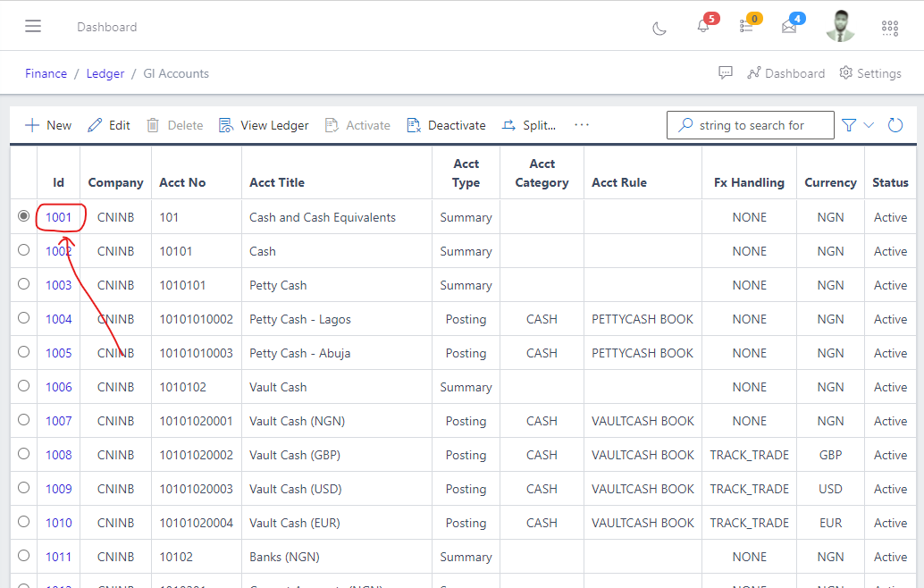Click the user profile avatar
Image resolution: width=924 pixels, height=588 pixels.
840,26
